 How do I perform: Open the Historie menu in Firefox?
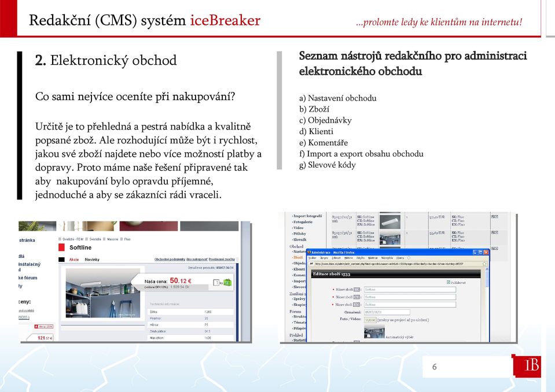pyautogui.click(x=348, y=258)
